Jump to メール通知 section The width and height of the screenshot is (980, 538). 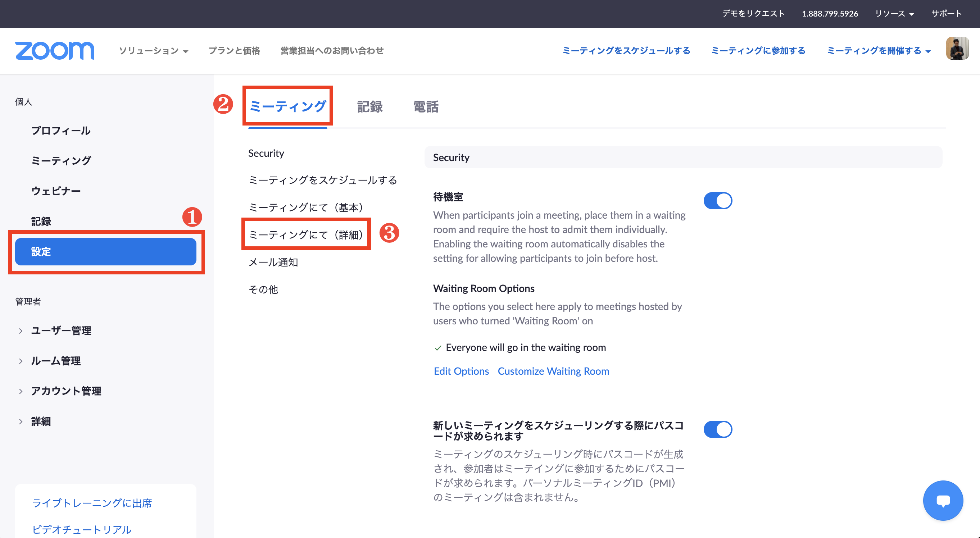(273, 262)
